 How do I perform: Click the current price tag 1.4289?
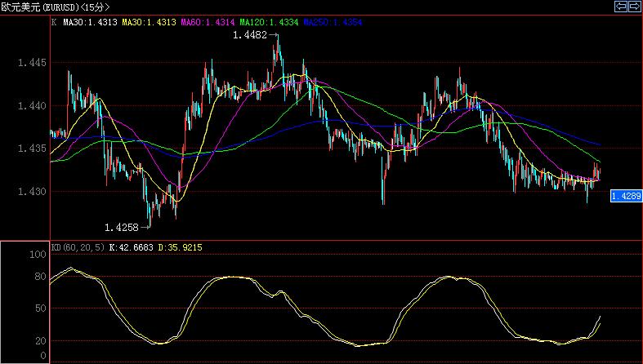626,196
